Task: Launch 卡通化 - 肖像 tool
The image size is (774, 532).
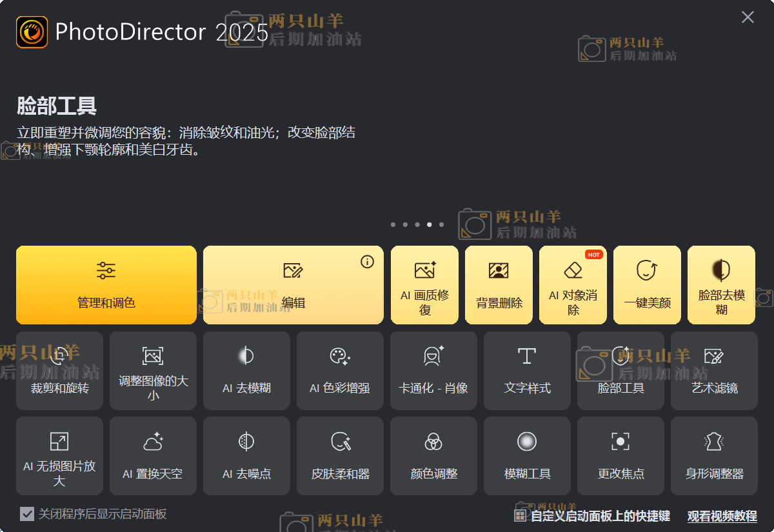Action: 433,370
